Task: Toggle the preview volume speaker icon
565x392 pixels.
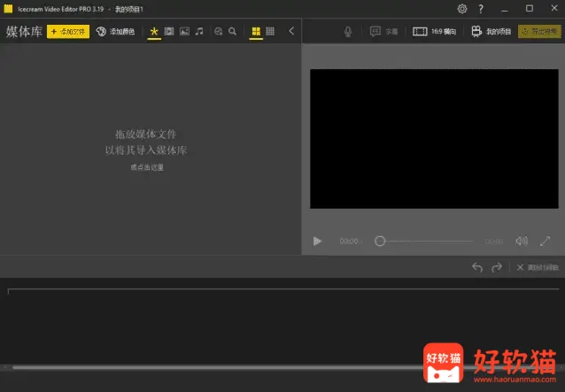Action: point(522,241)
